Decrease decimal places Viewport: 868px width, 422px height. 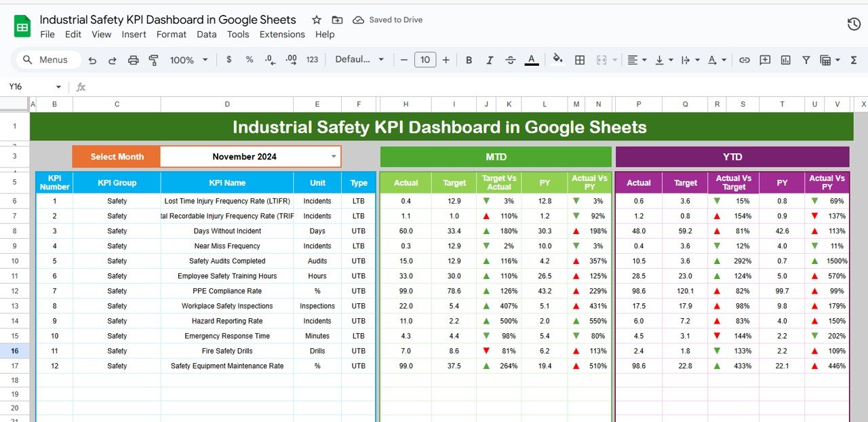pos(269,60)
